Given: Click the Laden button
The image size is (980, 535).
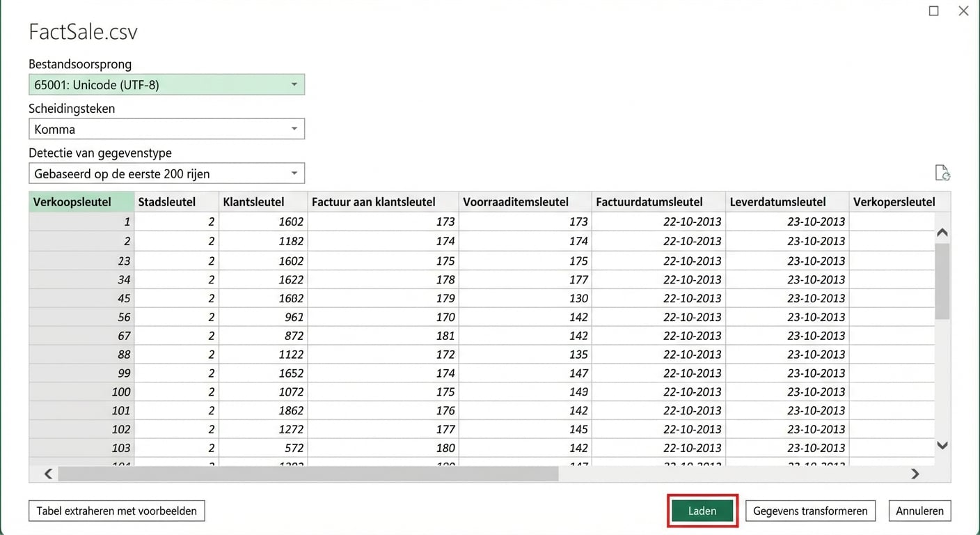Looking at the screenshot, I should (x=702, y=511).
